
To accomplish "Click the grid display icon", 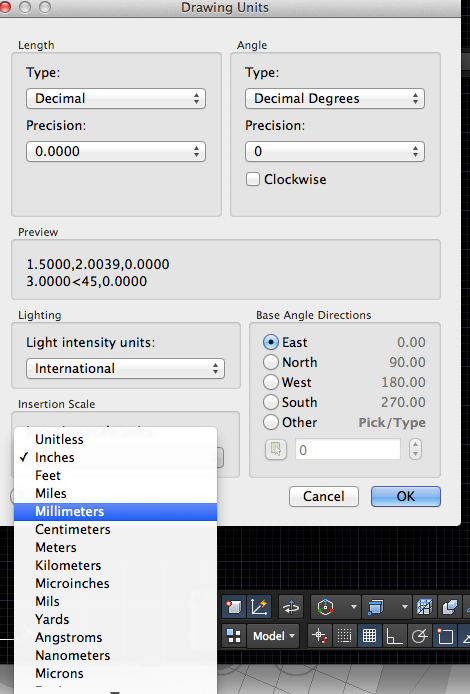I will click(369, 636).
